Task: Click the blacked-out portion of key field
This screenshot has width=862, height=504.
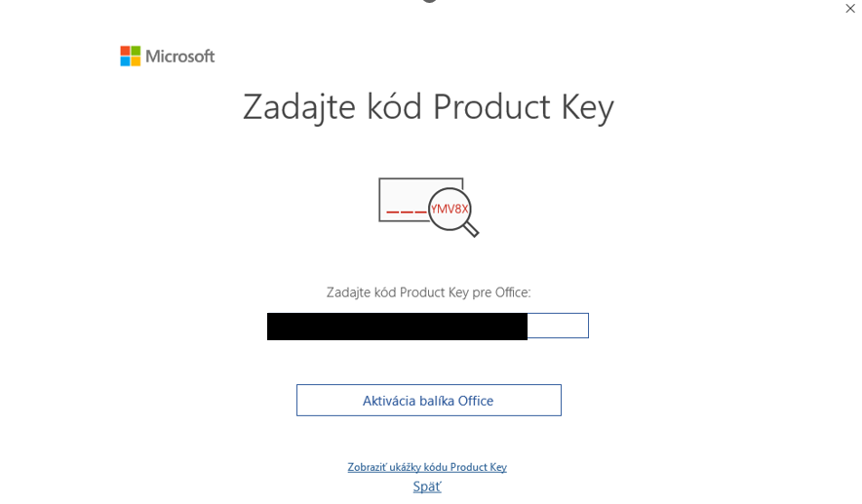Action: tap(397, 327)
